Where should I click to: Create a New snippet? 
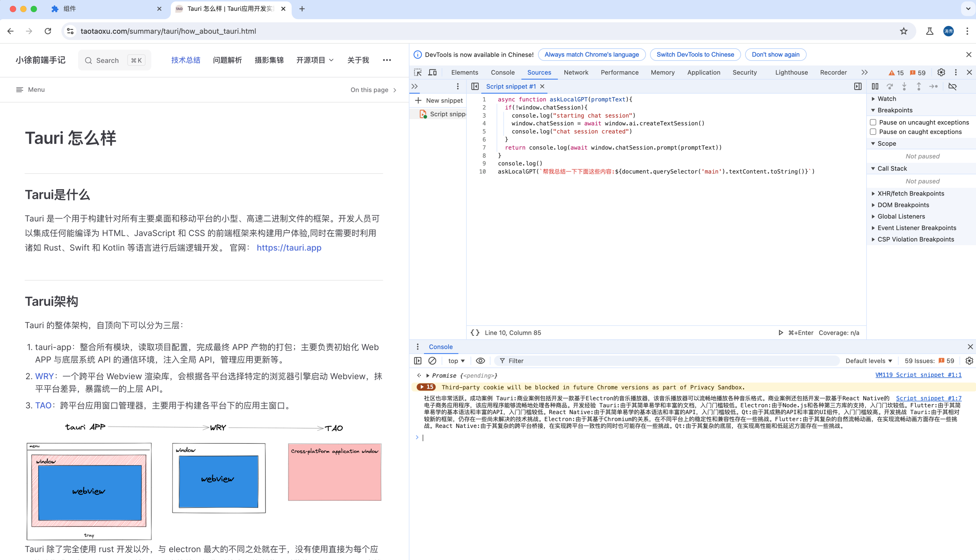pyautogui.click(x=439, y=100)
